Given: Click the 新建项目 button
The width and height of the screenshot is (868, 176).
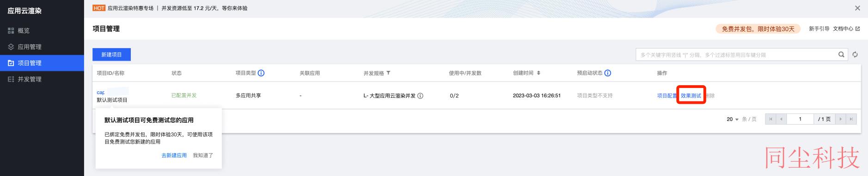Looking at the screenshot, I should pyautogui.click(x=111, y=55).
